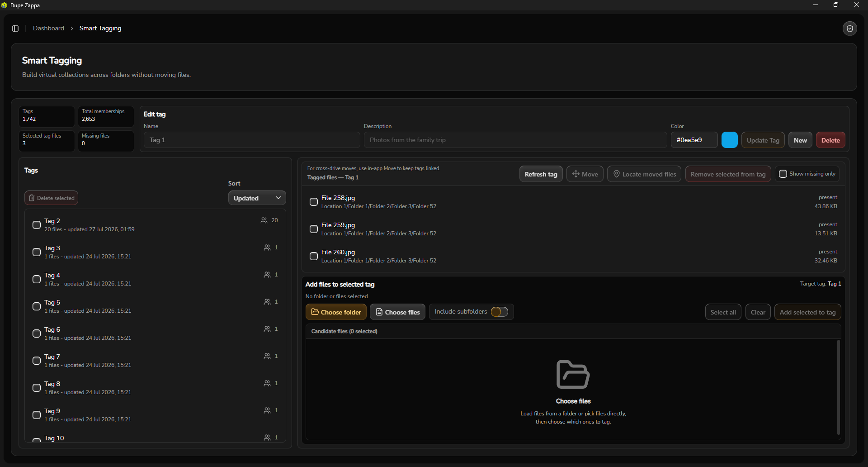Check the Tag 5 checkbox
The width and height of the screenshot is (868, 467).
(x=37, y=306)
